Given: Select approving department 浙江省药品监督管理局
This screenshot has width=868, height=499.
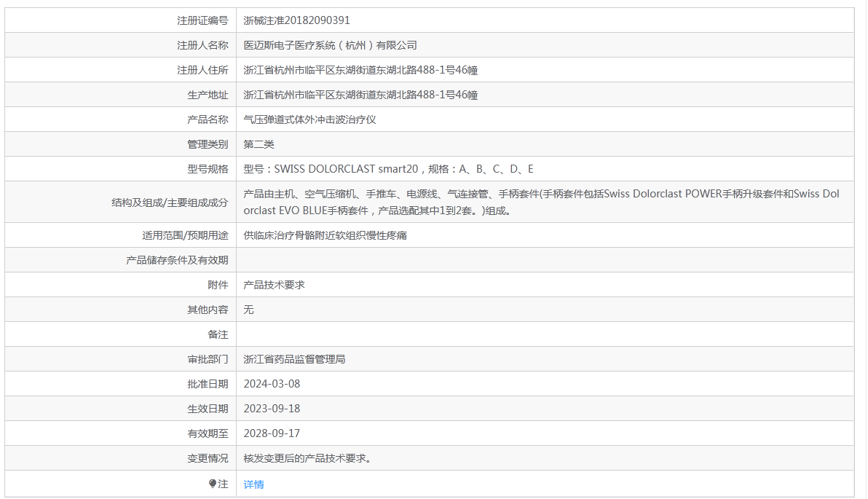Looking at the screenshot, I should (x=294, y=359).
